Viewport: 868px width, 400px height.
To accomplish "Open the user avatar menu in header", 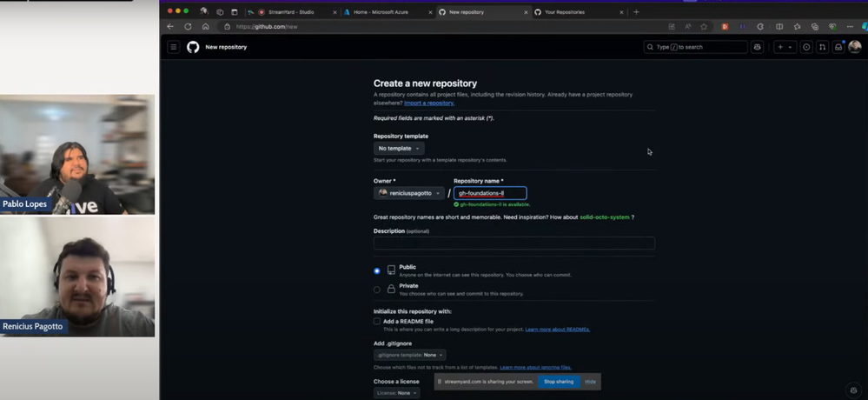I will (x=855, y=47).
